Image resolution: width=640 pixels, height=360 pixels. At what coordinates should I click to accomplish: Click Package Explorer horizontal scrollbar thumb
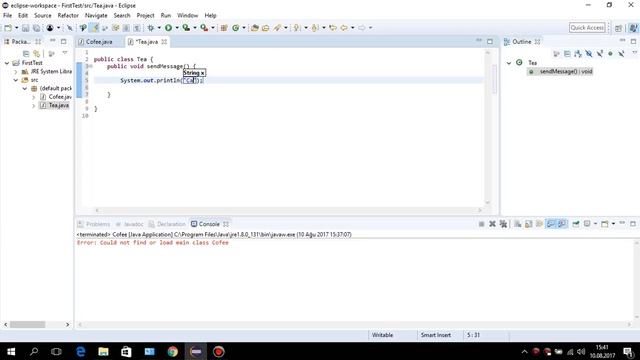[x=27, y=324]
